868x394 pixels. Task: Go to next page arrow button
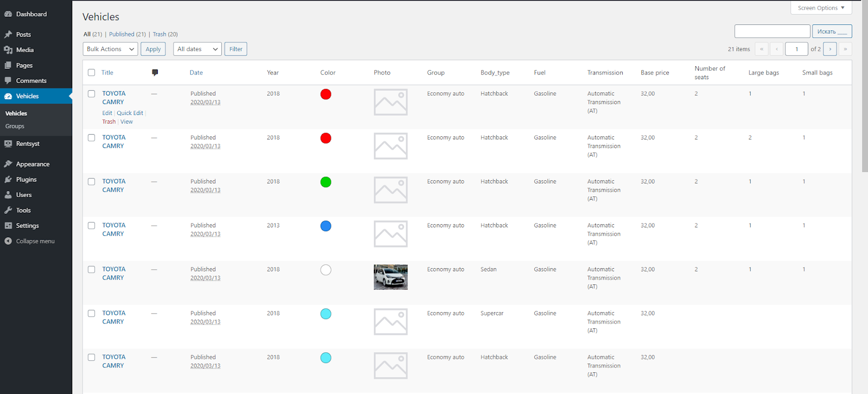830,49
